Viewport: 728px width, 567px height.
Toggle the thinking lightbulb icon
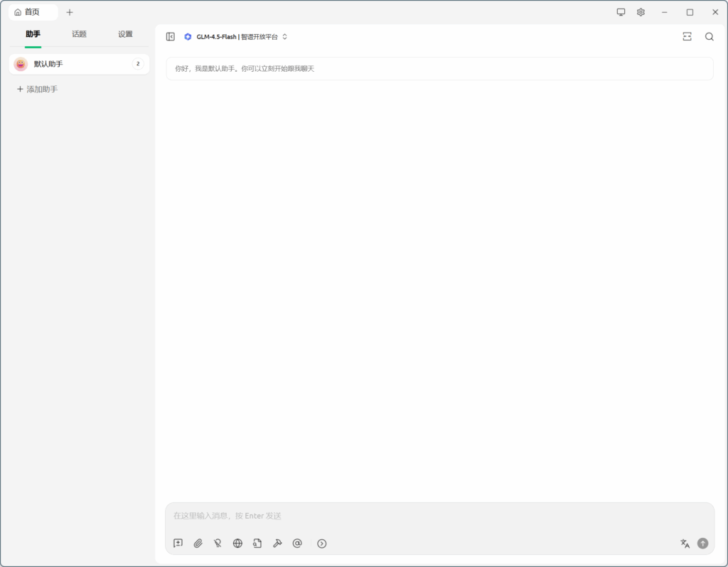(218, 544)
